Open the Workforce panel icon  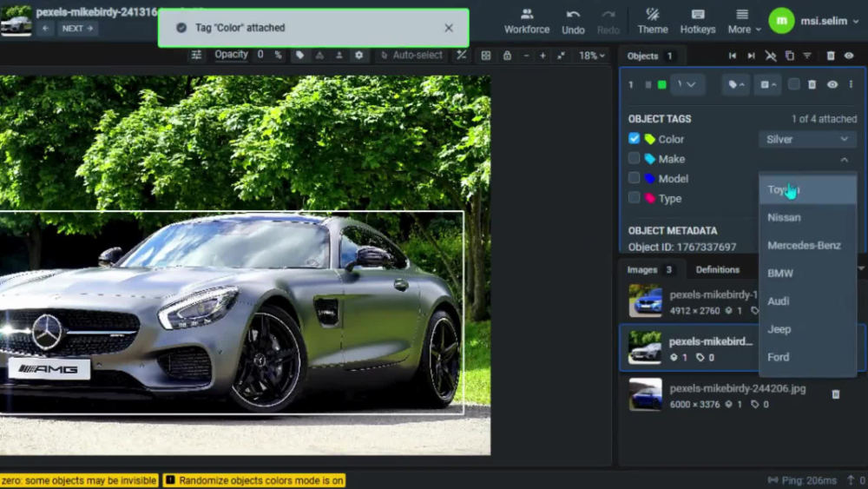point(527,14)
